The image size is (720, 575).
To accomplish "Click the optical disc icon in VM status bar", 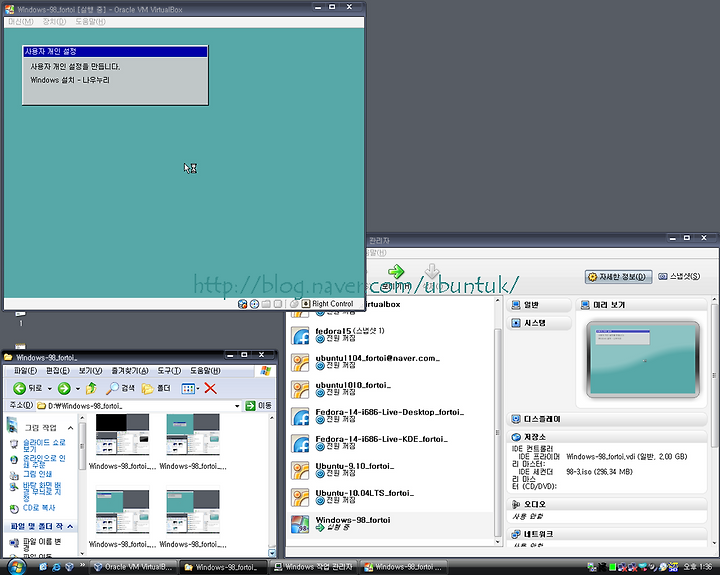I will [254, 304].
